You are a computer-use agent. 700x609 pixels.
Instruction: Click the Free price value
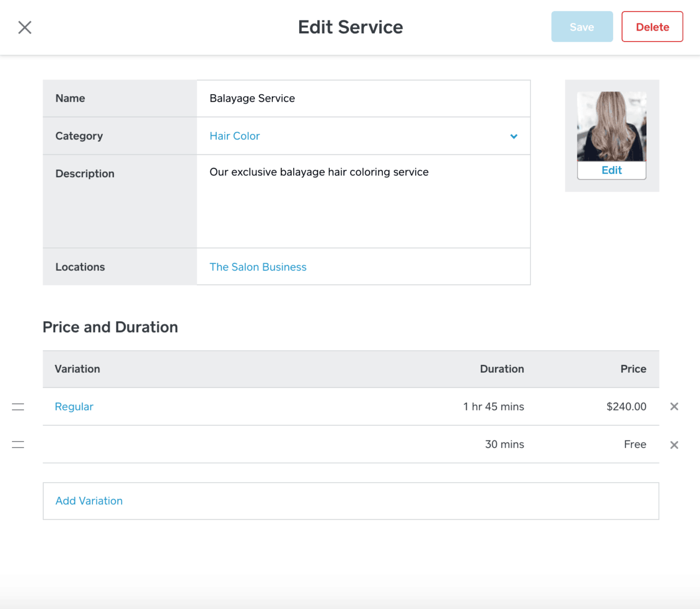[x=635, y=444]
